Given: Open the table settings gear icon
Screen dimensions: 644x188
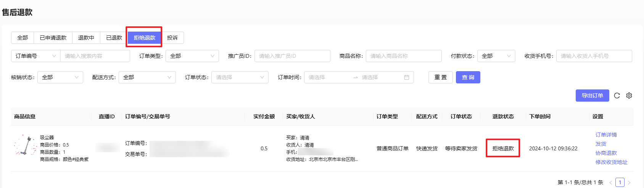Looking at the screenshot, I should (629, 96).
